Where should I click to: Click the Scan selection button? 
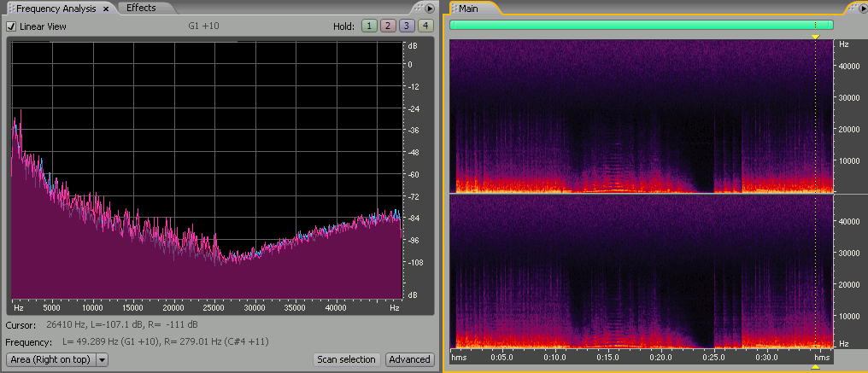click(x=346, y=359)
